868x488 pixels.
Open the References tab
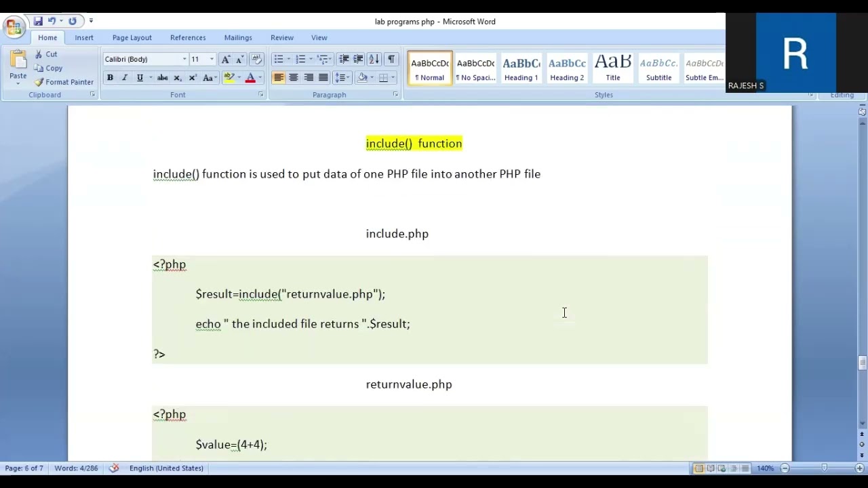[188, 38]
